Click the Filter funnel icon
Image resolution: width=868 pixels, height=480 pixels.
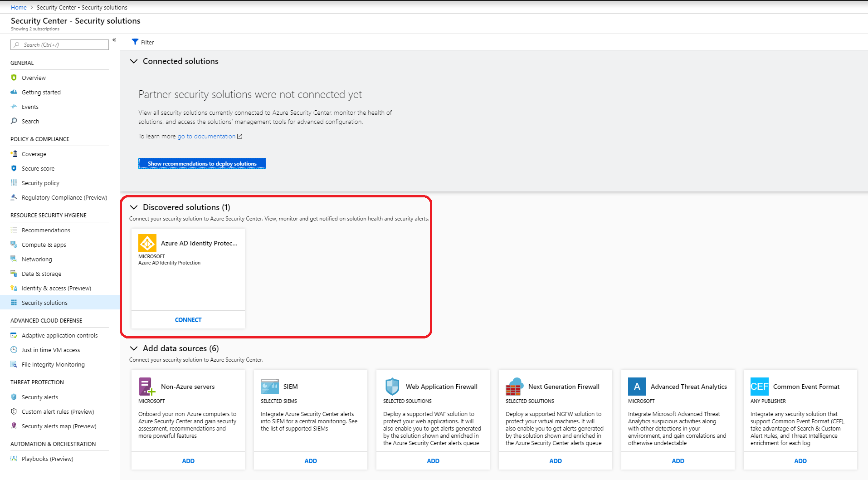(x=135, y=42)
